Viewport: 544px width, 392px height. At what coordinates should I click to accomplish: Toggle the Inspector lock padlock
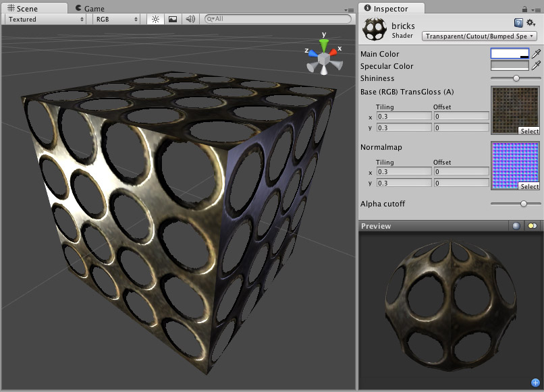pos(525,9)
